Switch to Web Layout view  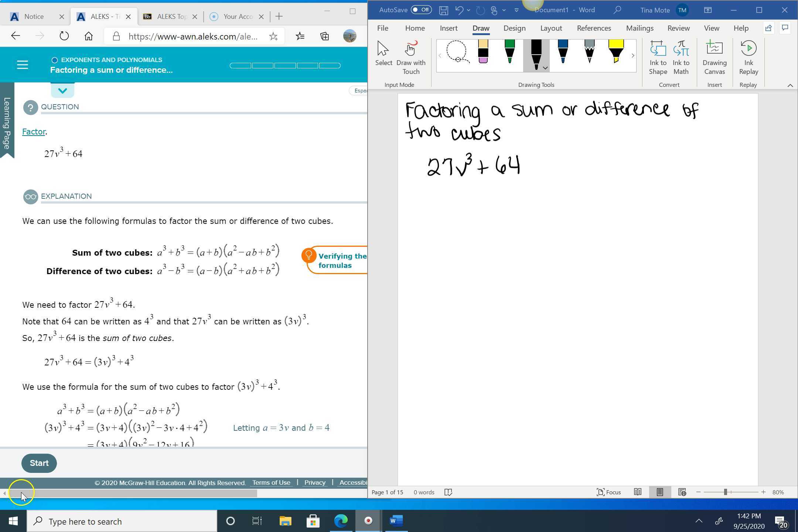(682, 492)
